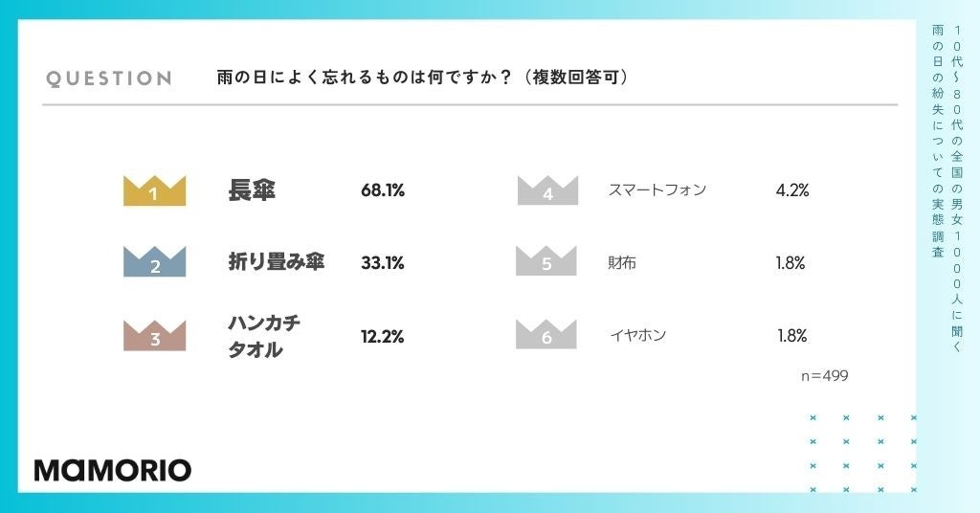
Task: Click the イヤホン label
Action: coord(637,335)
